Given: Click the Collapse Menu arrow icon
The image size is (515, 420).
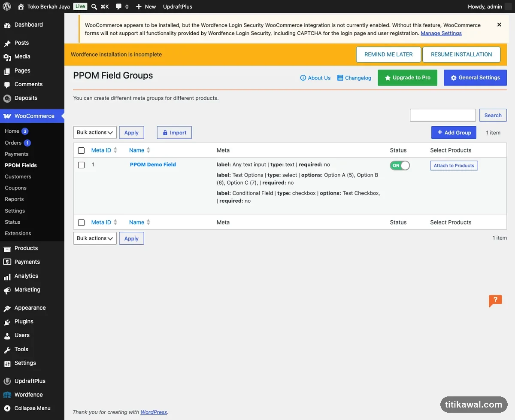Looking at the screenshot, I should click(x=7, y=408).
